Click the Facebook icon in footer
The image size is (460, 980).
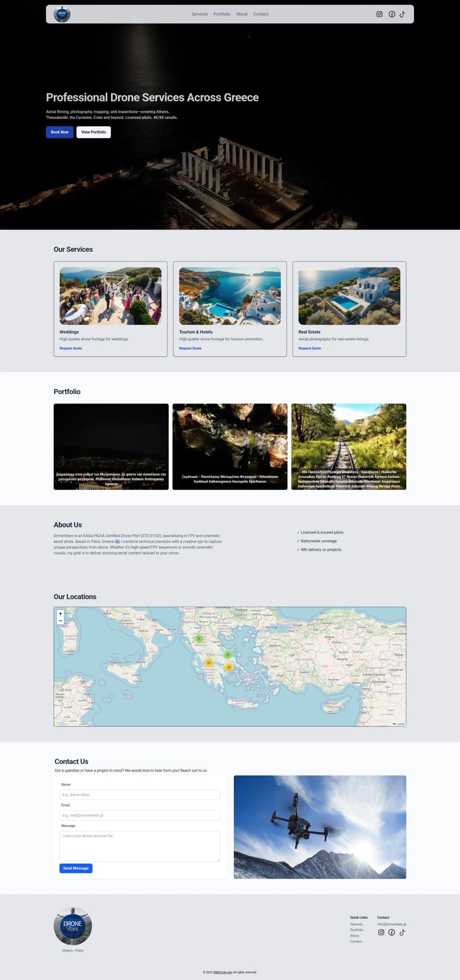click(391, 932)
